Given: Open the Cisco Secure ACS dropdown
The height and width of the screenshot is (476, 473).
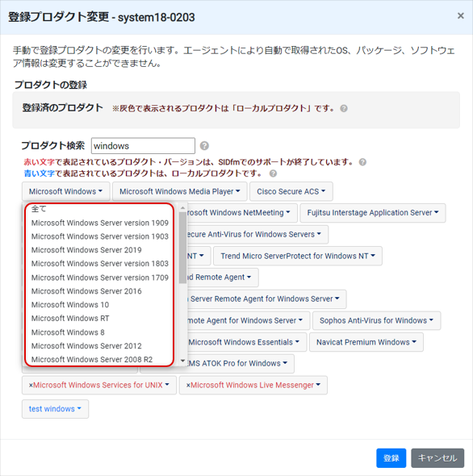Looking at the screenshot, I should pyautogui.click(x=291, y=191).
